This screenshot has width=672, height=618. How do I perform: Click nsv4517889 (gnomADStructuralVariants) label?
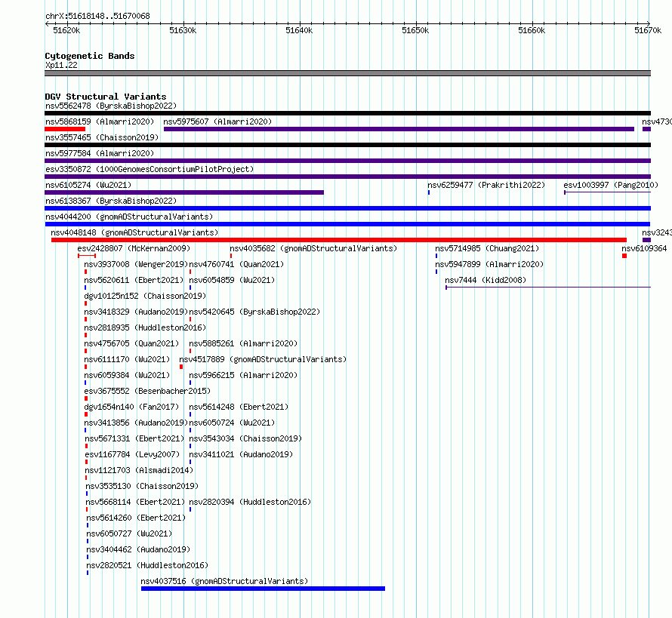pyautogui.click(x=263, y=359)
